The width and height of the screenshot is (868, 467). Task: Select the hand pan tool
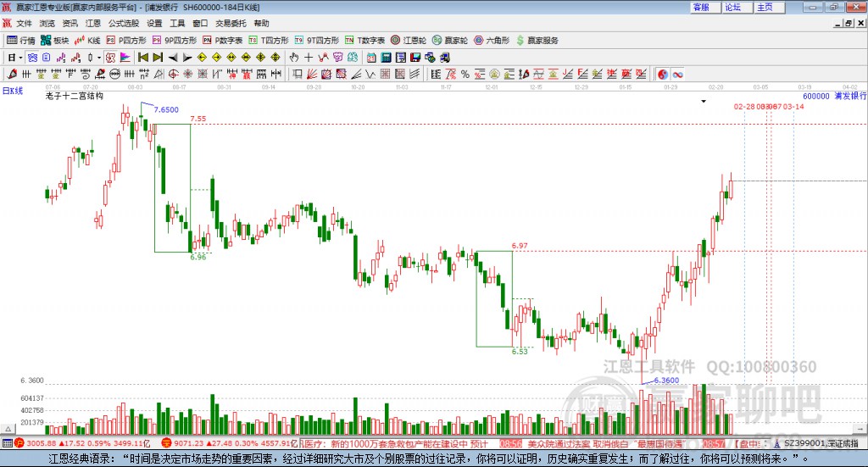(x=294, y=58)
